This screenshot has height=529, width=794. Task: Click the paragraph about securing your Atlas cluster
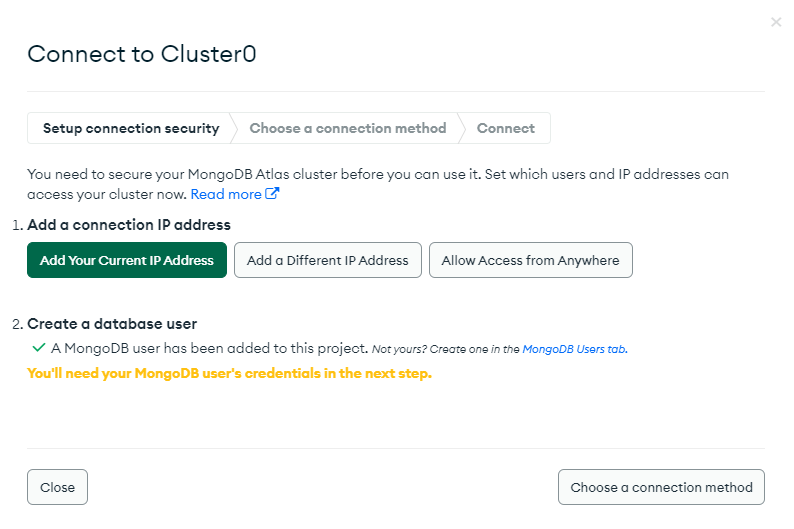(x=378, y=184)
